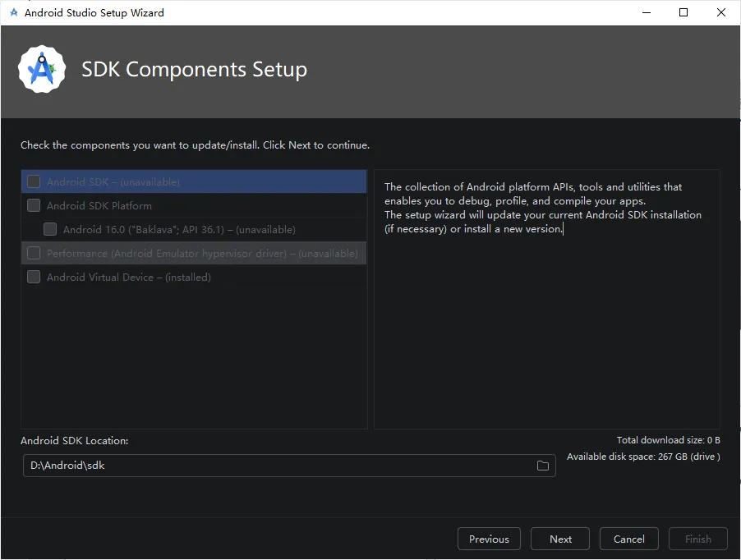Click the Finish button

(698, 539)
